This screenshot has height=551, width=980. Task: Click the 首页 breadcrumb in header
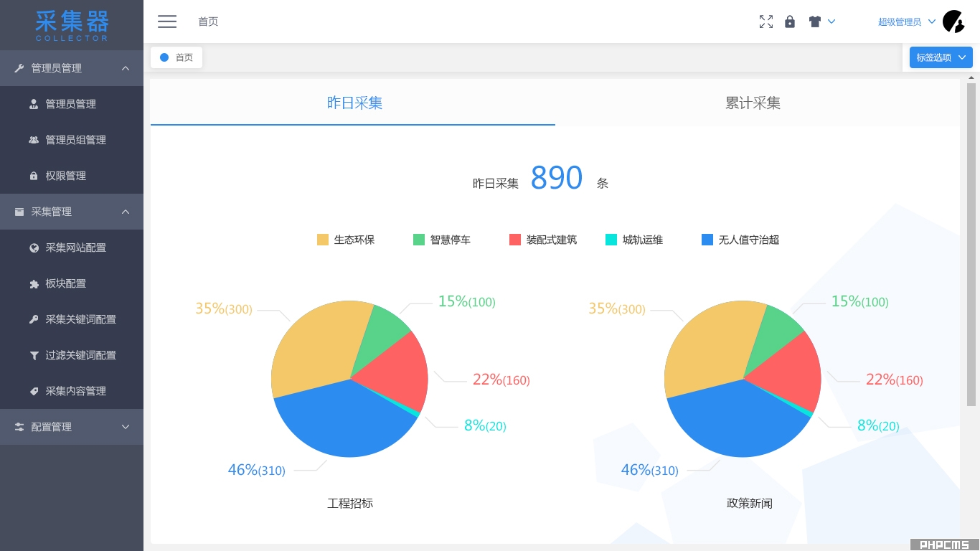(x=208, y=22)
